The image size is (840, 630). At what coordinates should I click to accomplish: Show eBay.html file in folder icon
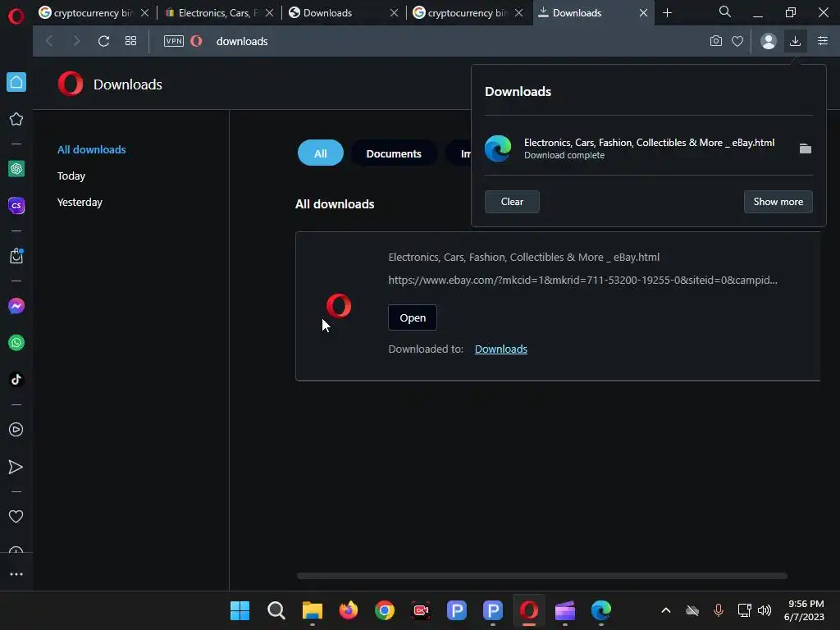806,148
